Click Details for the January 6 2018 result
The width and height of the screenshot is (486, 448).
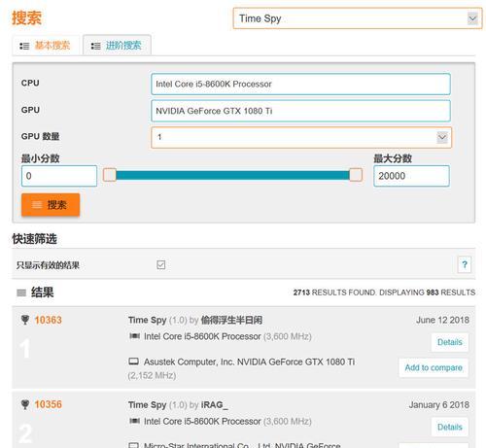click(x=450, y=427)
